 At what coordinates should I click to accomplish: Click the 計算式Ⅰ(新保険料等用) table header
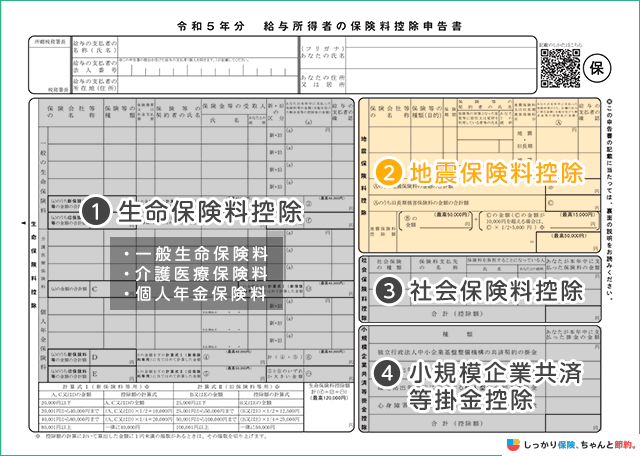click(106, 386)
